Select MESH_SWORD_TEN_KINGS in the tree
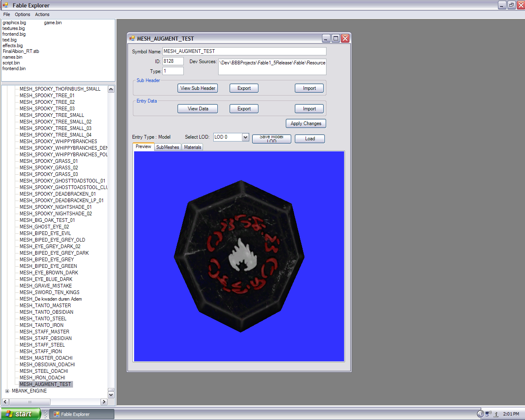 [x=50, y=292]
